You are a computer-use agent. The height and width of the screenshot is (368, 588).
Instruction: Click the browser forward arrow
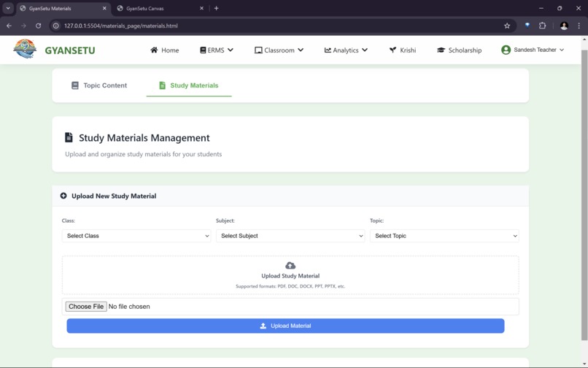click(x=23, y=26)
